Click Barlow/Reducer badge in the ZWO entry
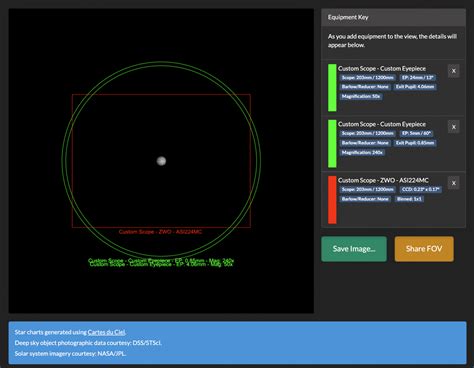474x368 pixels. [365, 199]
